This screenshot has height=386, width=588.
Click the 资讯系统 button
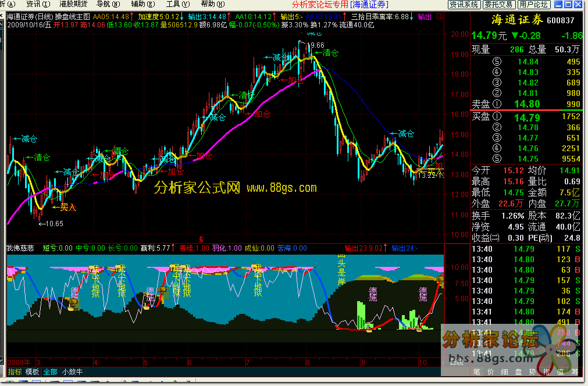(x=464, y=5)
